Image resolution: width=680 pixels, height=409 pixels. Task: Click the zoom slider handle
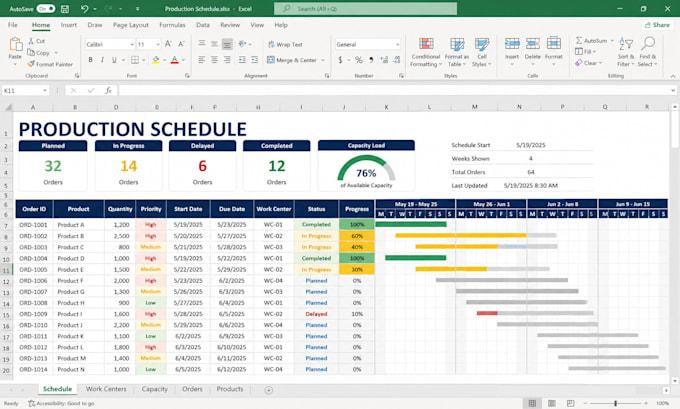pos(615,403)
